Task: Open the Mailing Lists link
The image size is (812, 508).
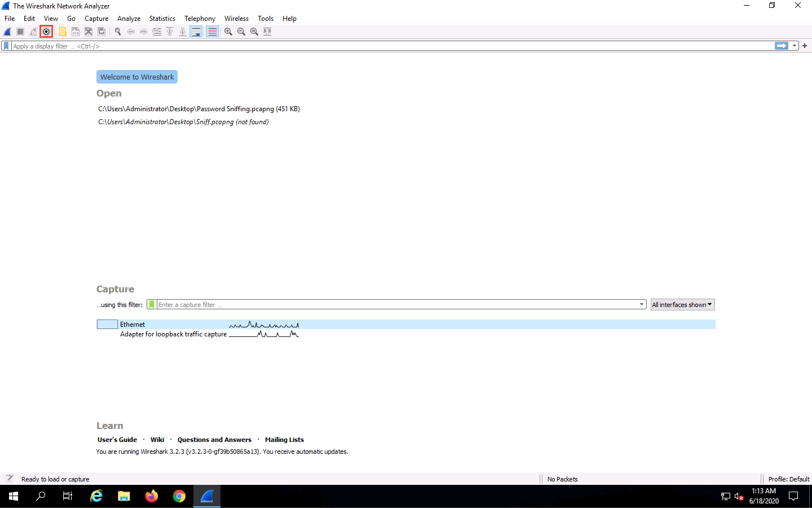Action: point(284,440)
